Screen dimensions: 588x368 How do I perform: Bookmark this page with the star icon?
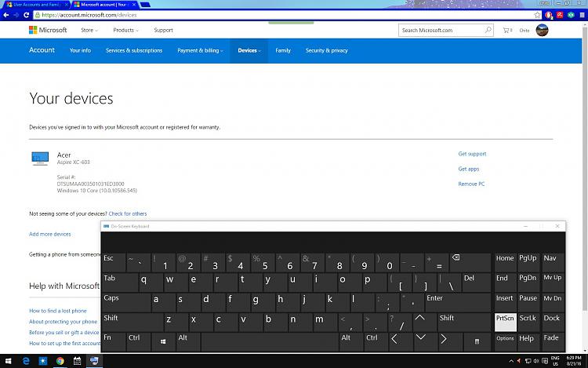click(x=537, y=15)
